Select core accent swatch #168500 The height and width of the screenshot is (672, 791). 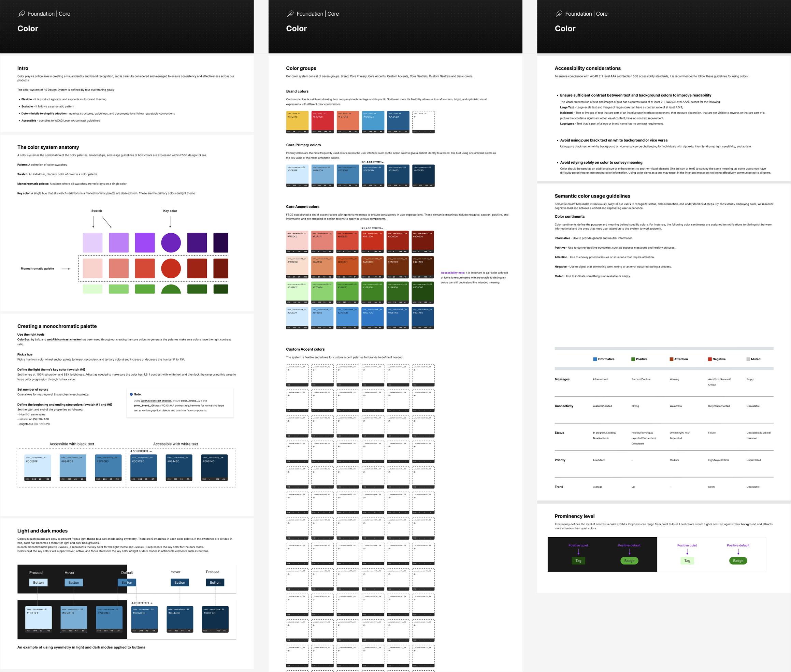pos(373,293)
